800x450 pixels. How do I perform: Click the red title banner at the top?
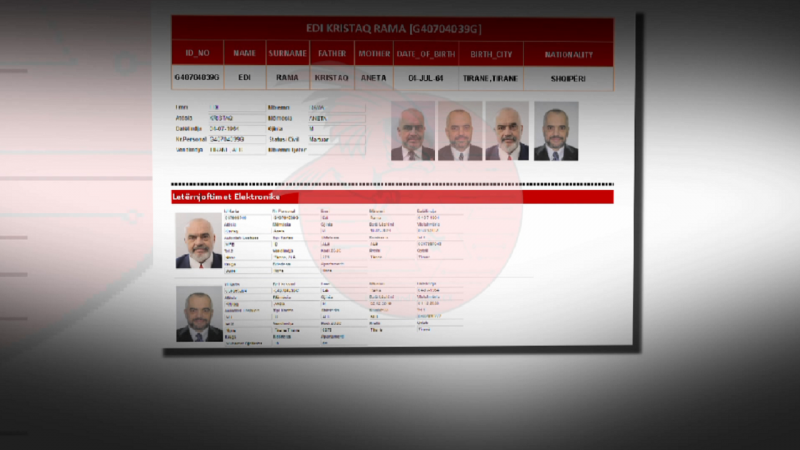391,28
